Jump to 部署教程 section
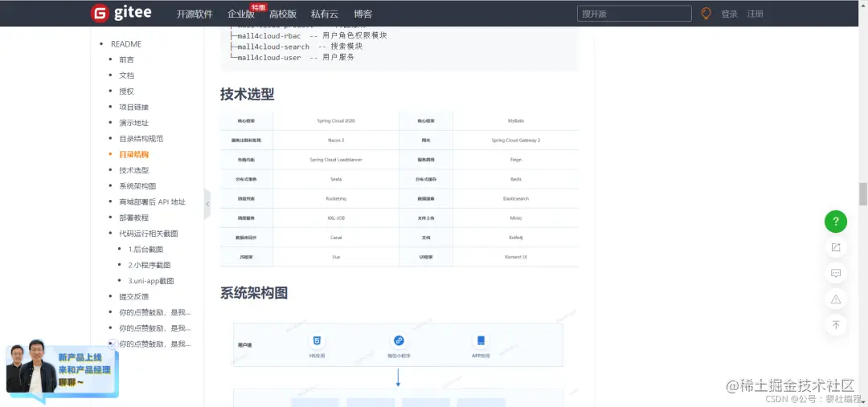 [x=134, y=218]
